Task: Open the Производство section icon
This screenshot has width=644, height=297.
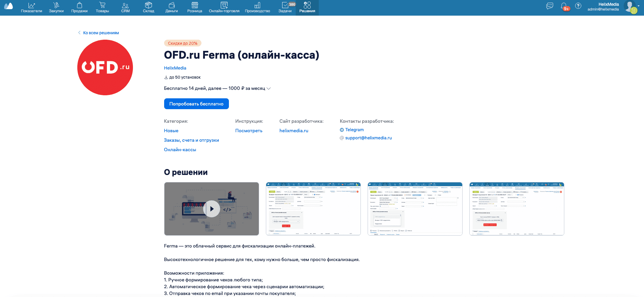Action: pyautogui.click(x=257, y=5)
